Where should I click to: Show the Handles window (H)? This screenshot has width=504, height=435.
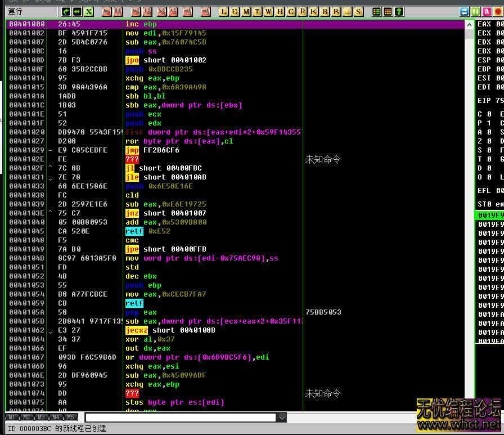(x=280, y=11)
